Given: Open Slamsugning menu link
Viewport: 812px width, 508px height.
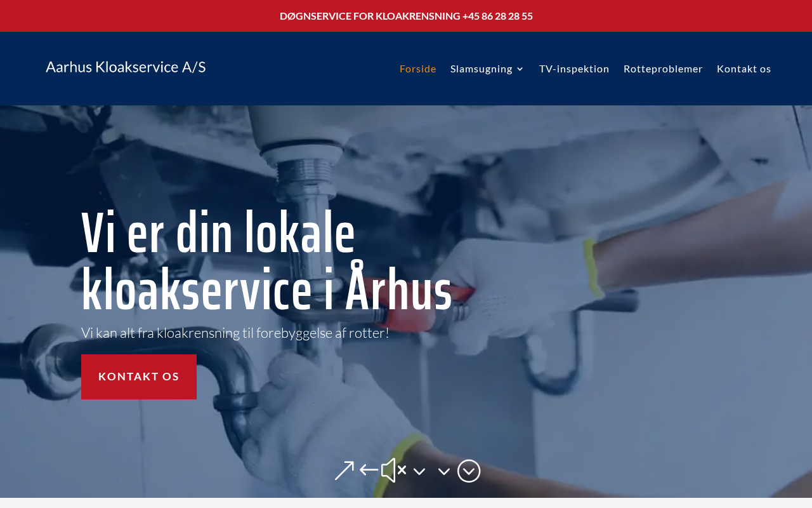Looking at the screenshot, I should tap(481, 69).
